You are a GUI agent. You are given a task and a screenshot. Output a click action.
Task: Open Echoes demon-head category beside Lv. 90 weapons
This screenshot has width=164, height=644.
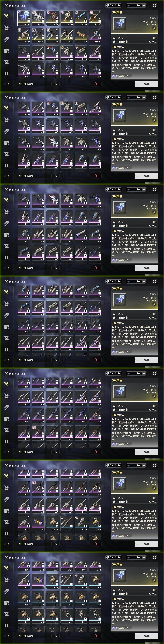pyautogui.click(x=7, y=27)
